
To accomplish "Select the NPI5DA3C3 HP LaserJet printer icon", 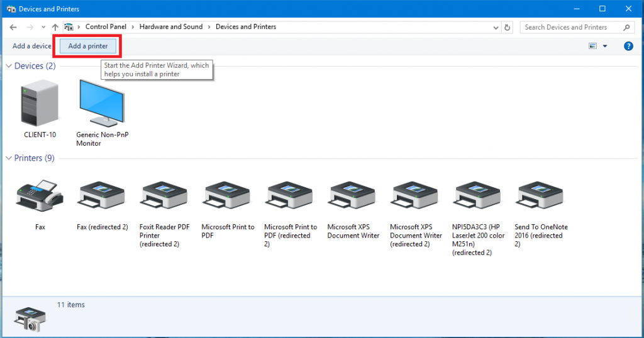I will (x=477, y=196).
